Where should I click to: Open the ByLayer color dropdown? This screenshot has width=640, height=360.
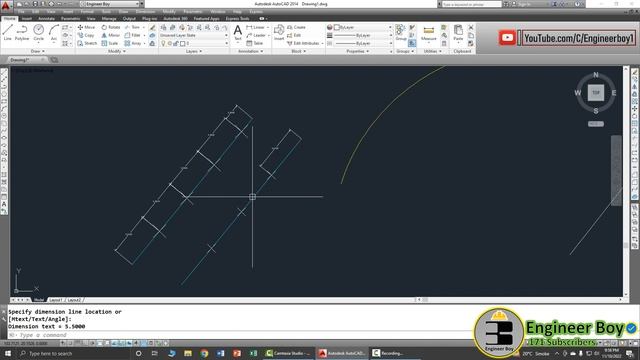pos(362,27)
